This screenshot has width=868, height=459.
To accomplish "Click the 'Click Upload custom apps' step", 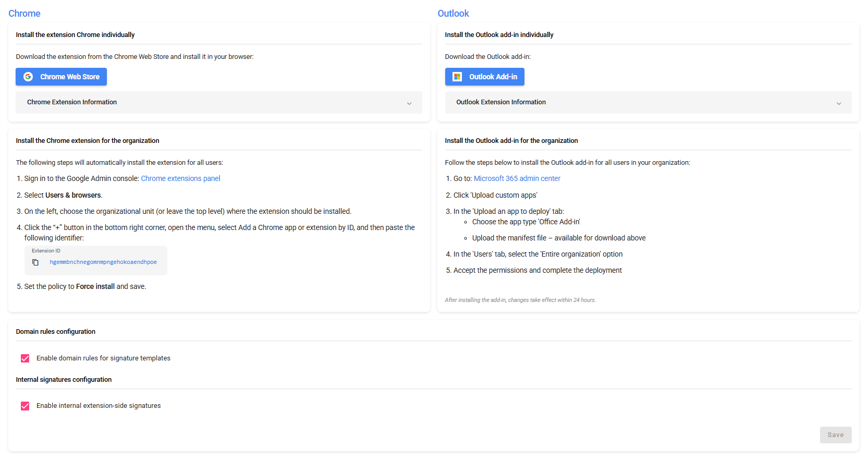I will [495, 195].
